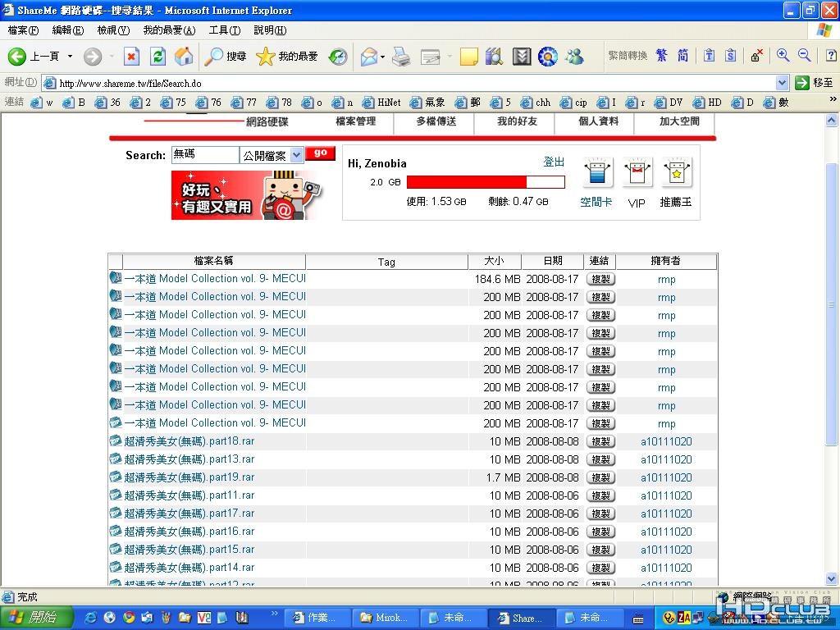Open the 氣象 weather link in Links bar

click(x=427, y=103)
